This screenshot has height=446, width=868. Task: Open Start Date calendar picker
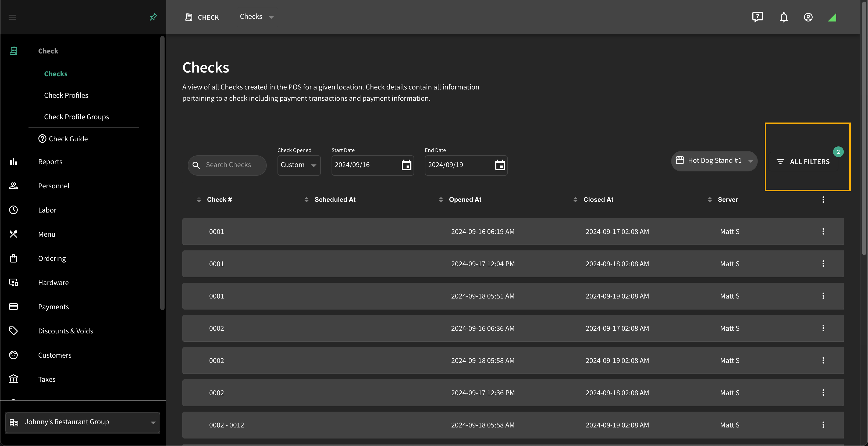[x=406, y=165]
